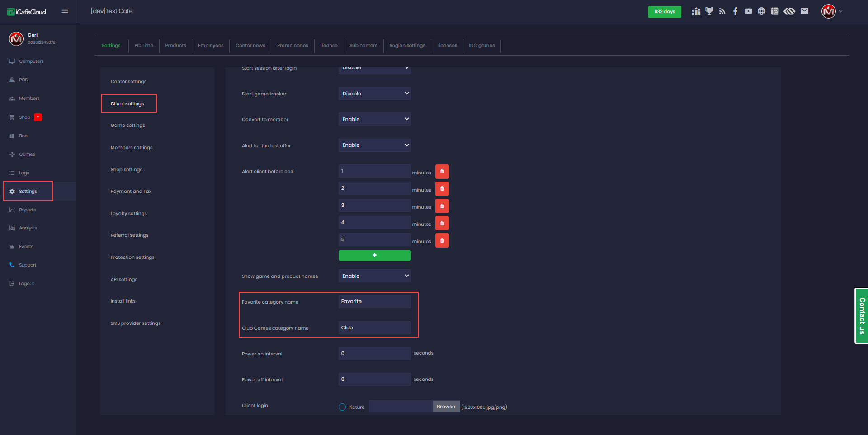This screenshot has width=868, height=435.
Task: Select the Picture radio for Client login
Action: pyautogui.click(x=342, y=407)
